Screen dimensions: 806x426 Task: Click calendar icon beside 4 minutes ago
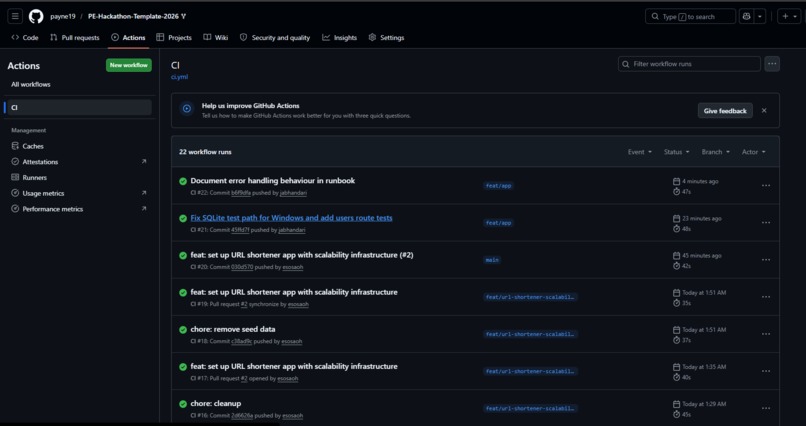click(676, 181)
